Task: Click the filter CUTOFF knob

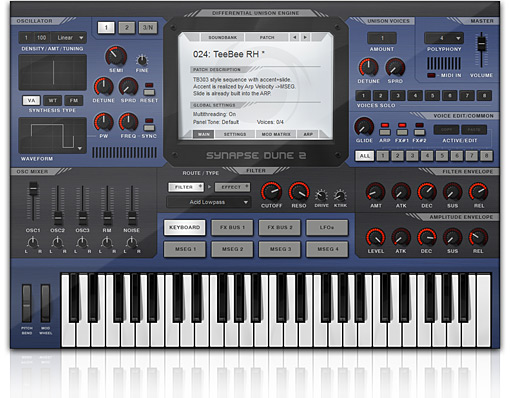Action: coord(271,192)
